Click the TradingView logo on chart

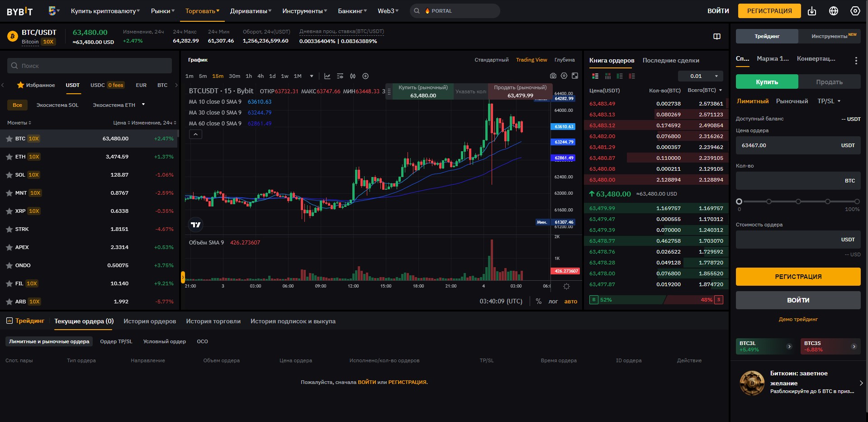tap(196, 225)
